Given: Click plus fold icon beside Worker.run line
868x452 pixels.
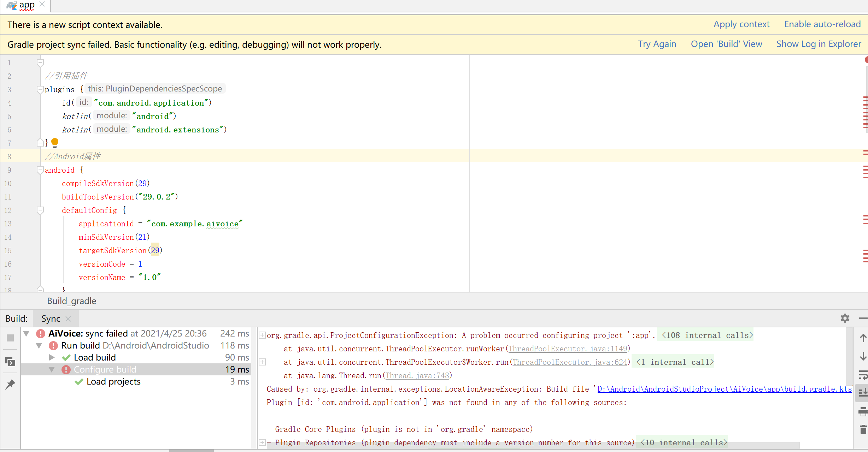Looking at the screenshot, I should coord(262,362).
